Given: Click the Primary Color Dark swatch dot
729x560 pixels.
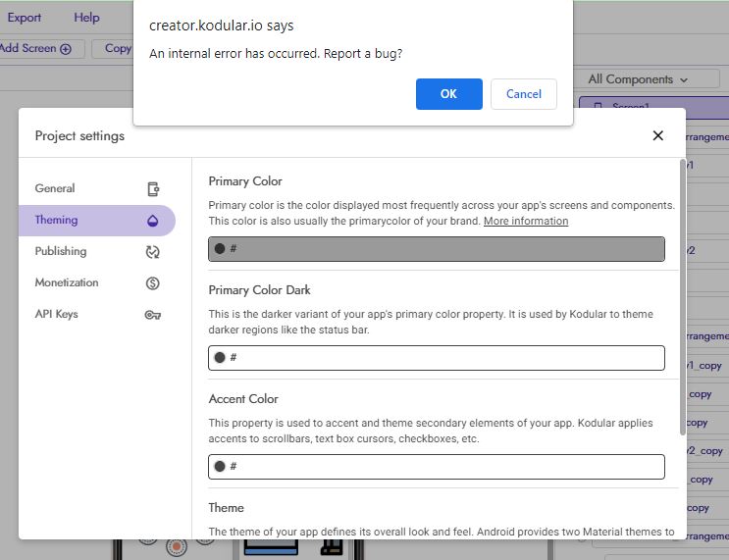Looking at the screenshot, I should pos(219,358).
